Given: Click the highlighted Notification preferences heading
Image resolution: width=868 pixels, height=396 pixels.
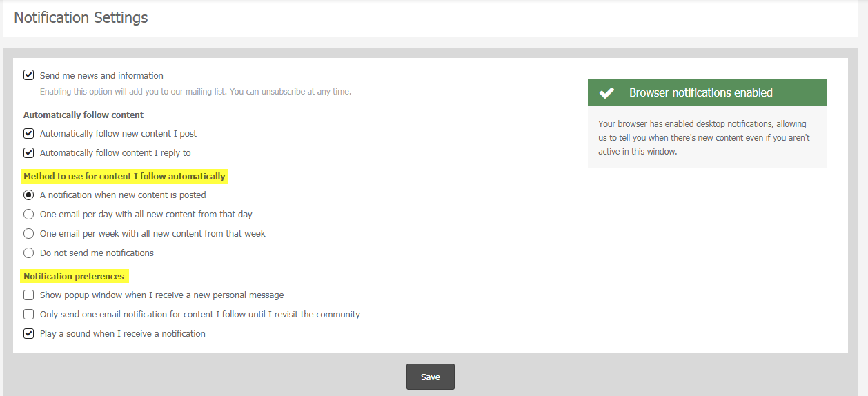Looking at the screenshot, I should (x=74, y=276).
